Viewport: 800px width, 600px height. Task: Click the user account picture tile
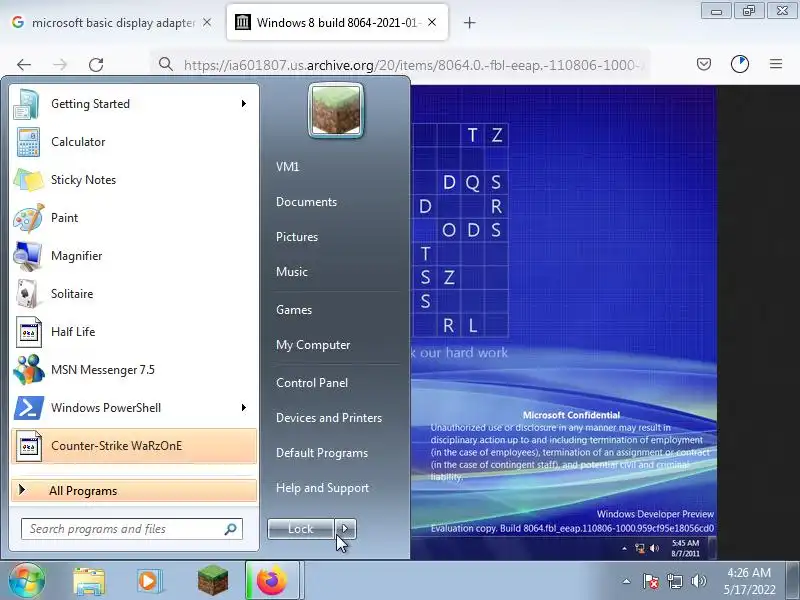tap(336, 111)
